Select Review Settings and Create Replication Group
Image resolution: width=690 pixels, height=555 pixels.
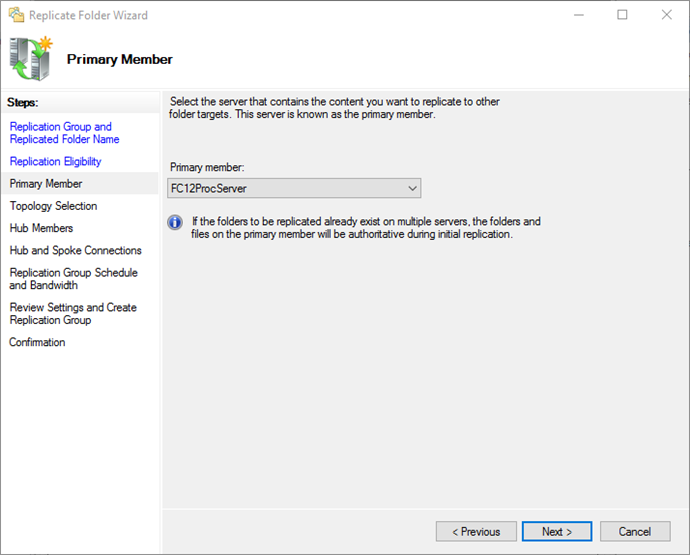73,313
